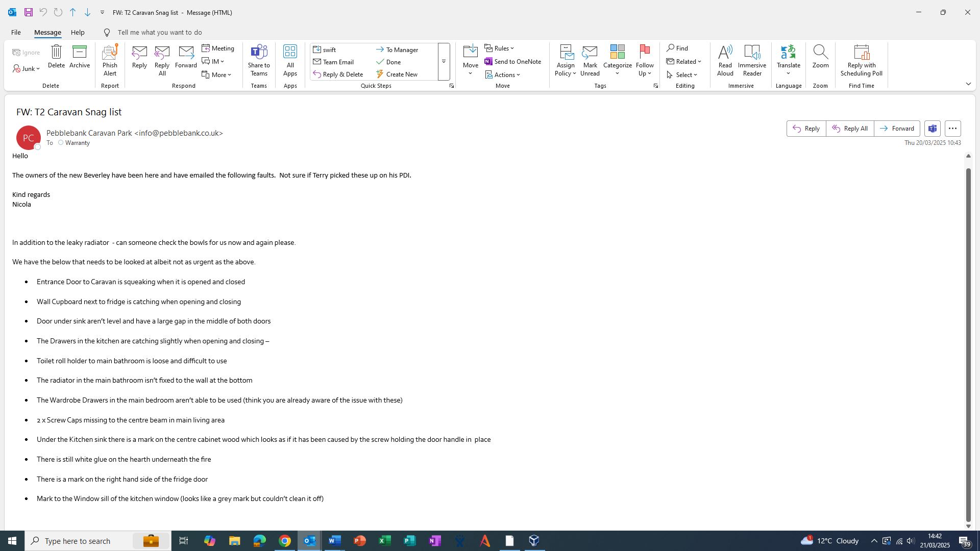Archive this email message

80,57
